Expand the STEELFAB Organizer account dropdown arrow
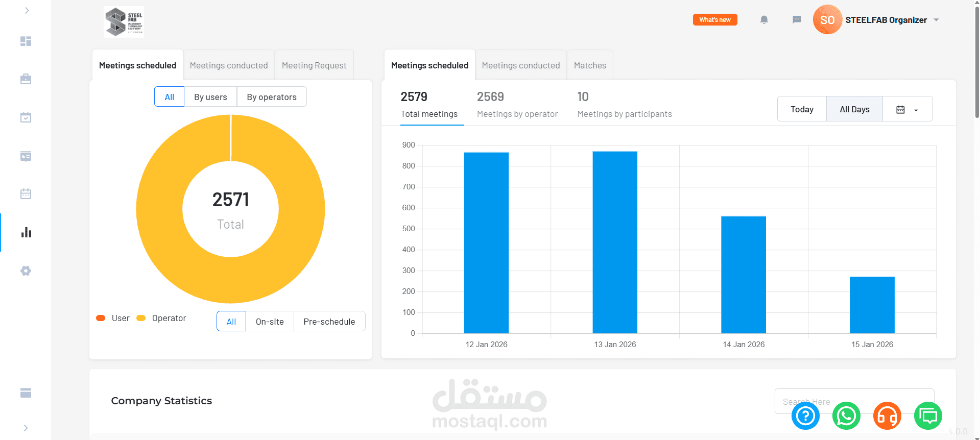 [x=936, y=20]
